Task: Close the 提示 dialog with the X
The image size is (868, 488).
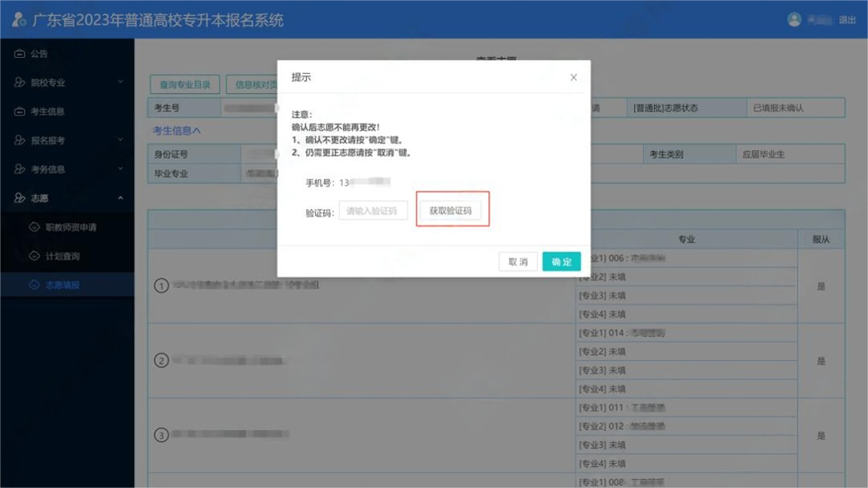Action: 573,76
